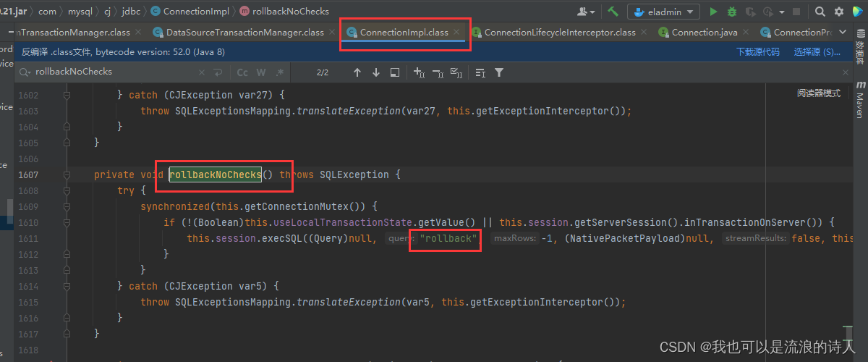Viewport: 868px width, 362px height.
Task: Click rollbackNoChecks breadcrumb
Action: click(284, 11)
